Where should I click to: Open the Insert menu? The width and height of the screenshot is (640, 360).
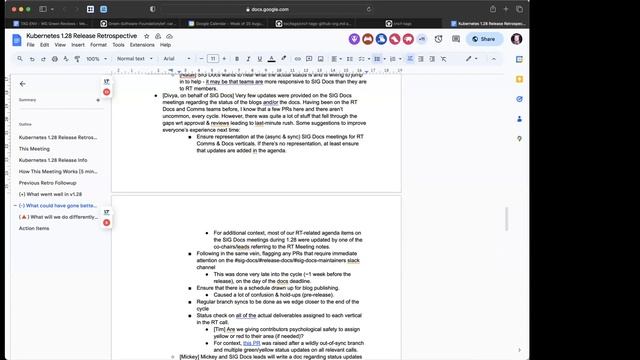tap(78, 45)
